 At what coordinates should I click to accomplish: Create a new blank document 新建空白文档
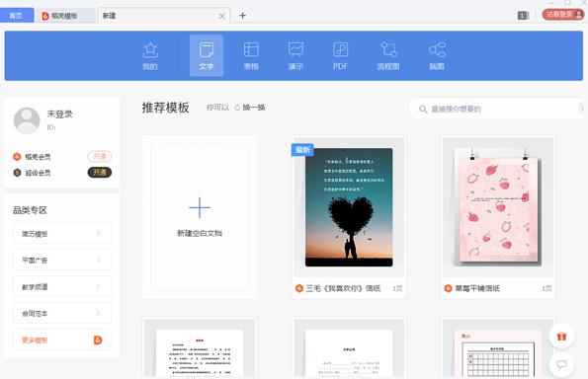[200, 217]
